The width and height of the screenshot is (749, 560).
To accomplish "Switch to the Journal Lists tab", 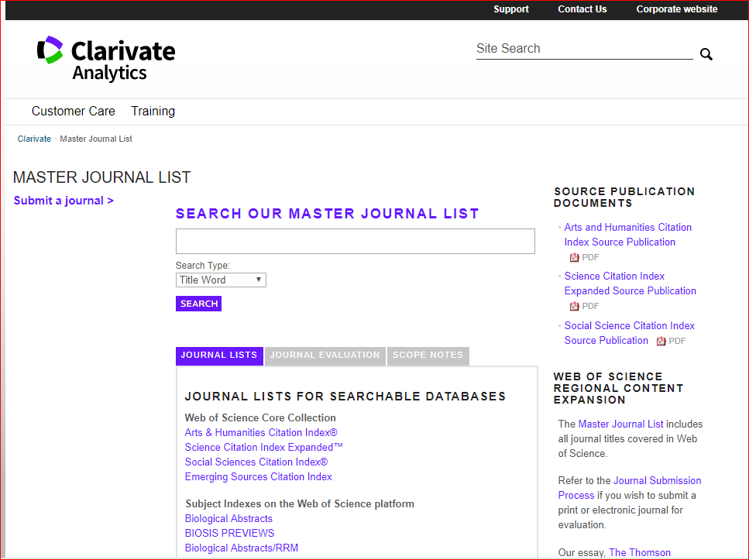I will point(219,356).
